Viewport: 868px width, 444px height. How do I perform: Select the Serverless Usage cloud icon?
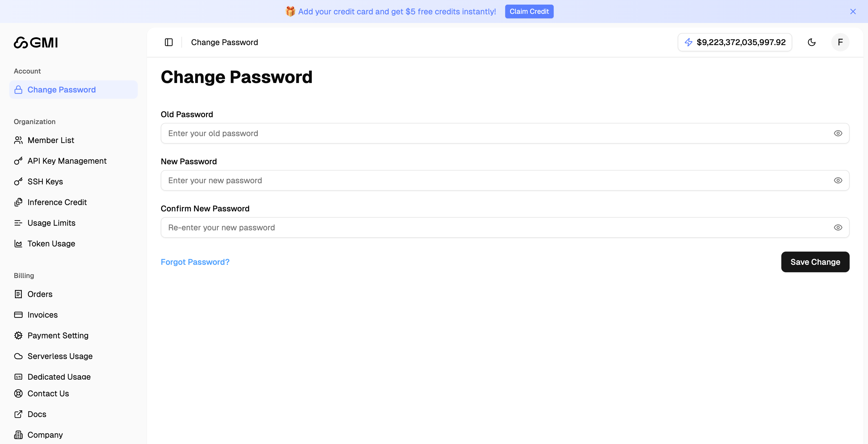point(19,356)
